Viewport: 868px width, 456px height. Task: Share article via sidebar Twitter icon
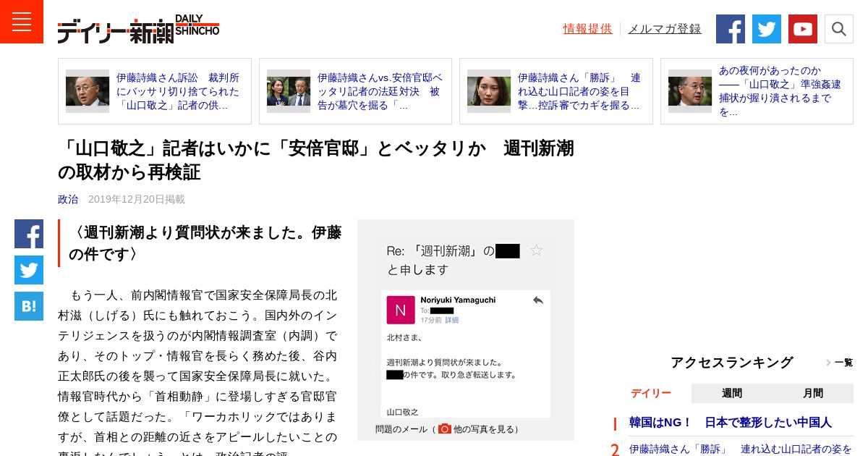pyautogui.click(x=29, y=270)
